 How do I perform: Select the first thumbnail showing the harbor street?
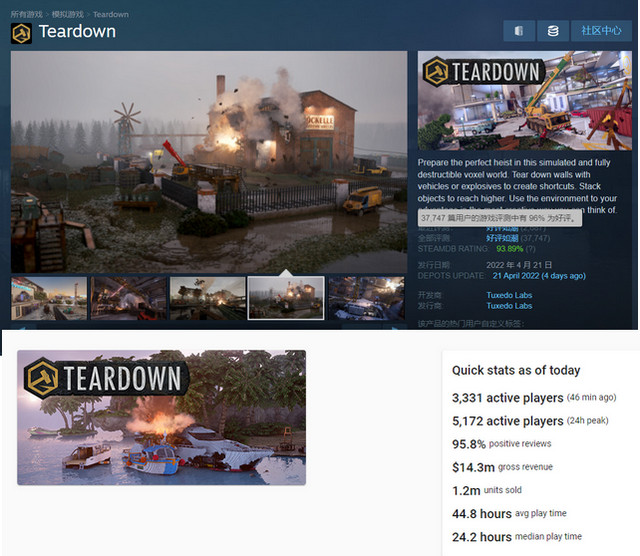(x=49, y=298)
